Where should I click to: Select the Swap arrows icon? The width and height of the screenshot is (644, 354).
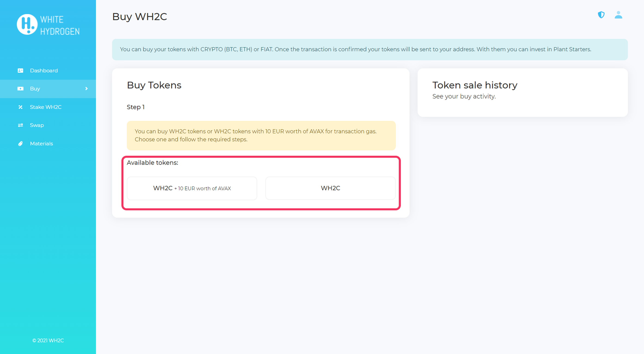pyautogui.click(x=21, y=125)
